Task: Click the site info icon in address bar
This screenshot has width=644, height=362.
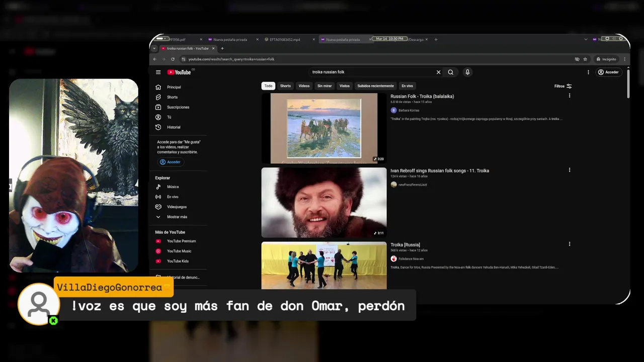Action: [184, 59]
